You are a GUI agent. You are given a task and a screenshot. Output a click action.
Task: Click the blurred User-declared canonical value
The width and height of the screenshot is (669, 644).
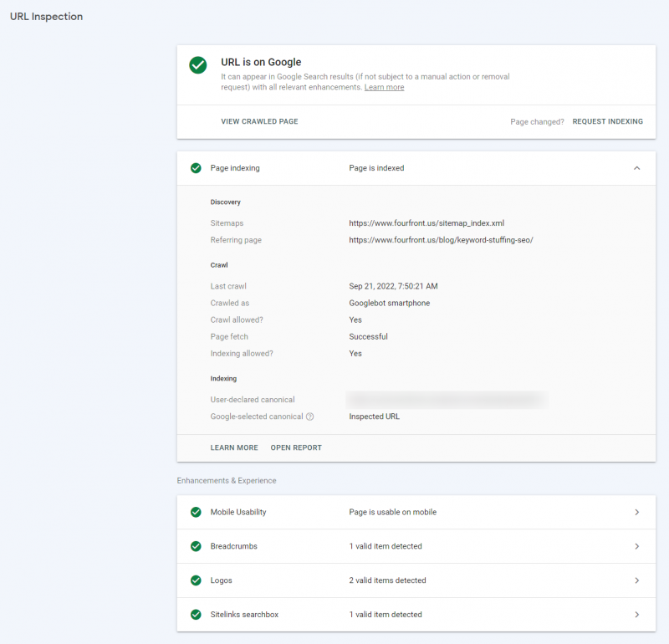click(x=447, y=399)
